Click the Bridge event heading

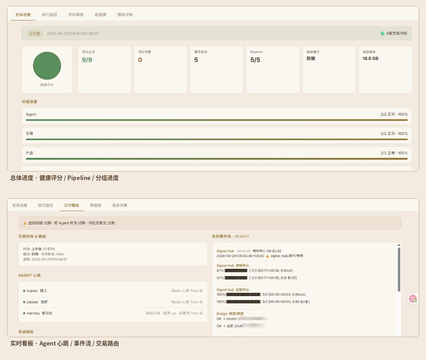(x=230, y=314)
